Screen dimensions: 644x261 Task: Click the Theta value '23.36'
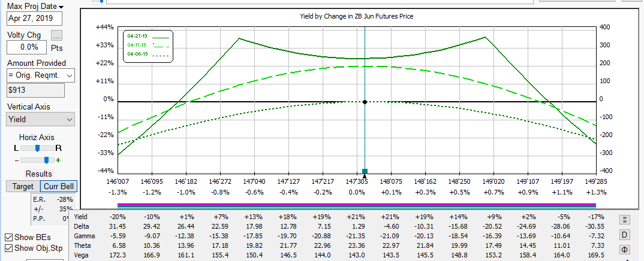click(x=357, y=246)
